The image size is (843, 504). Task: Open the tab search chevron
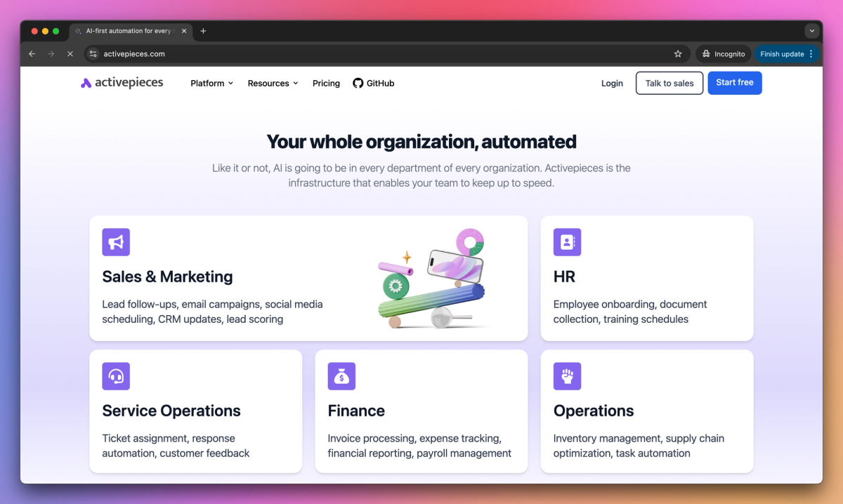point(812,31)
